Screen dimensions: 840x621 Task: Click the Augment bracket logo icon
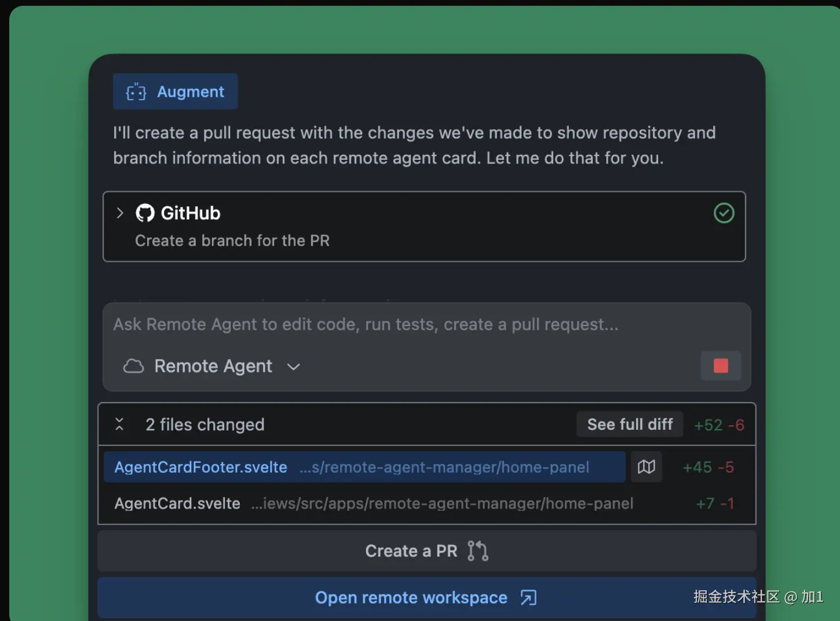136,92
